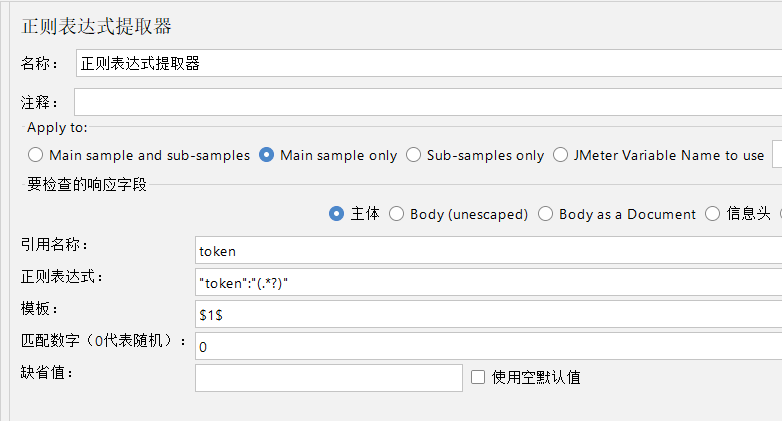Enable the 使用空默认值 checkbox

tap(478, 377)
